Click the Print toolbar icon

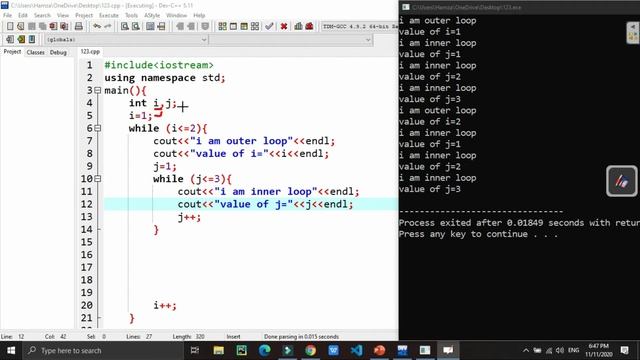click(79, 27)
